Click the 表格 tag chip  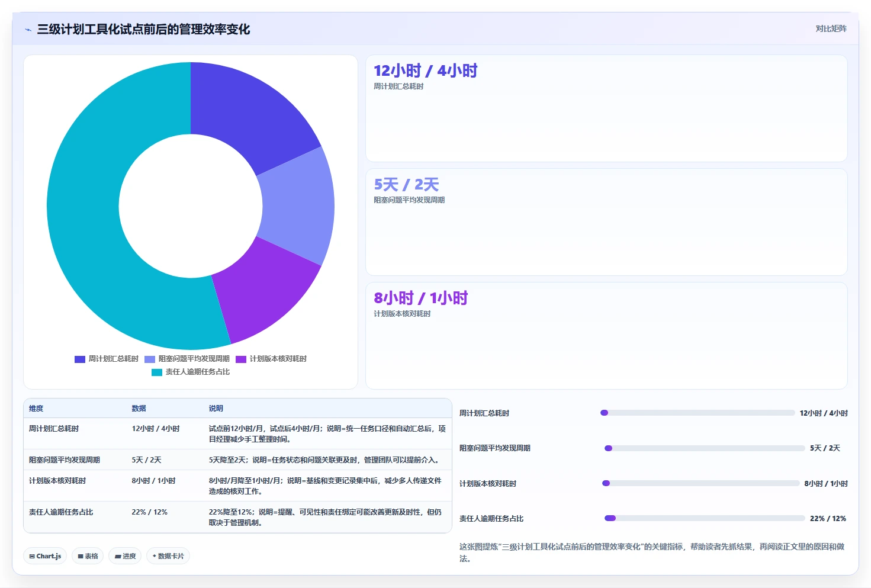pyautogui.click(x=88, y=556)
